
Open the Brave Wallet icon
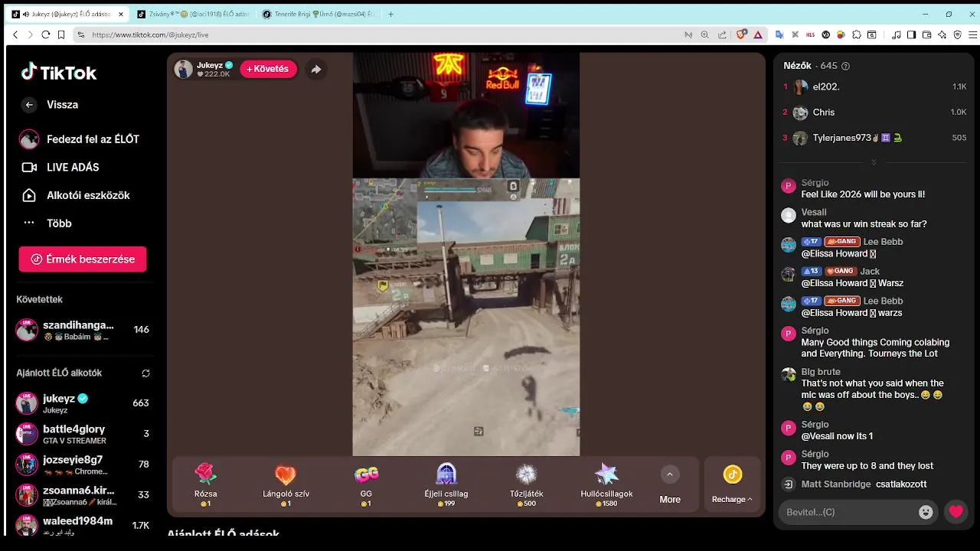click(x=926, y=34)
